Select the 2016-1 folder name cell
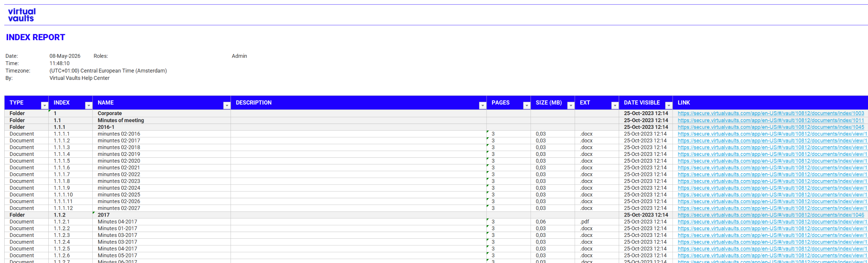This screenshot has height=263, width=868. [161, 127]
